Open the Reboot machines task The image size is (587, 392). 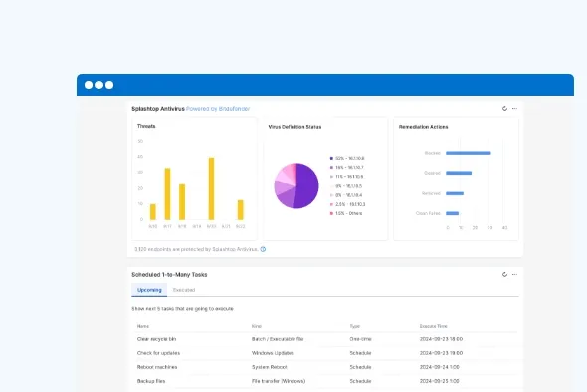pyautogui.click(x=157, y=367)
